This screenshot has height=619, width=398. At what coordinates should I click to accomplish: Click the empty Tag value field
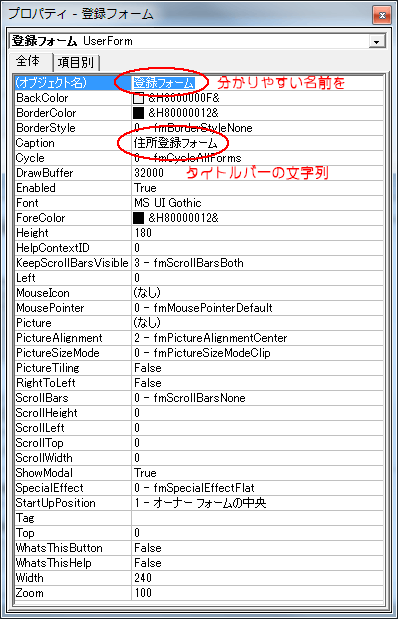(x=257, y=518)
